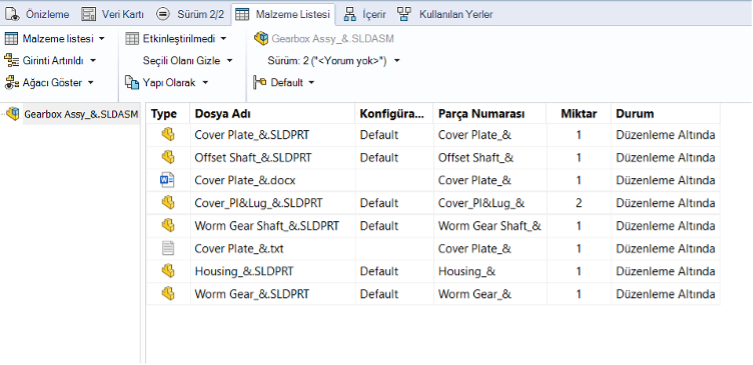Viewport: 753px width, 365px height.
Task: Select Gearbox Assy_&.SLDASM in tree
Action: (81, 114)
